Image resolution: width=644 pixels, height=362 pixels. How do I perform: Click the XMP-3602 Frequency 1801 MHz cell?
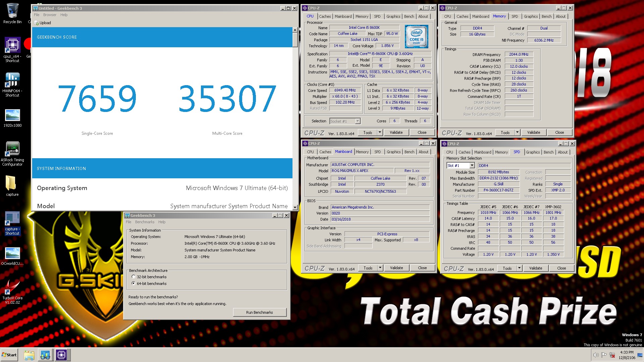553,213
